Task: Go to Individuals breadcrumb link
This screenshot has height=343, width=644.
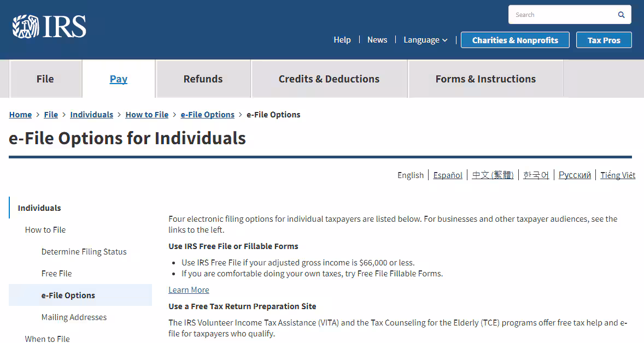Action: point(92,115)
